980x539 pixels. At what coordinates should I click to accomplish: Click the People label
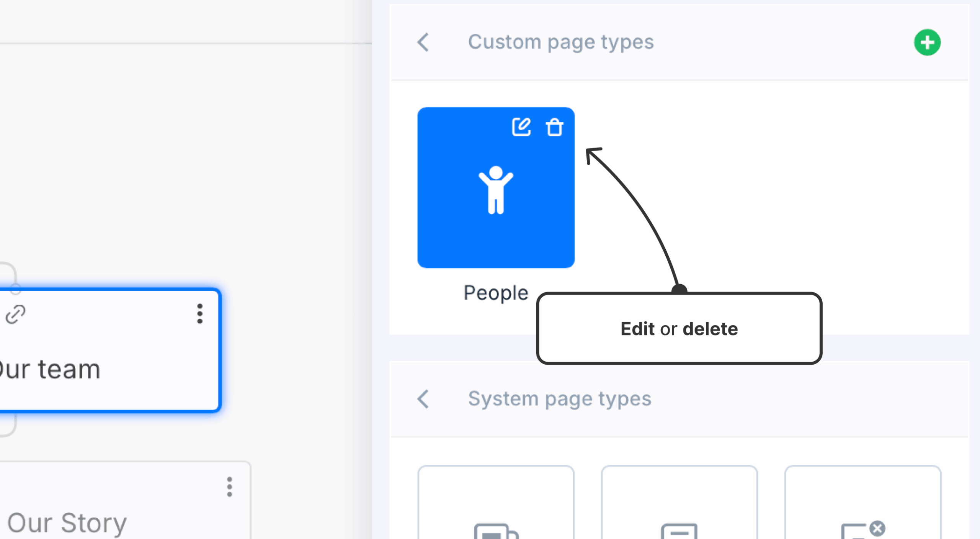click(x=496, y=293)
